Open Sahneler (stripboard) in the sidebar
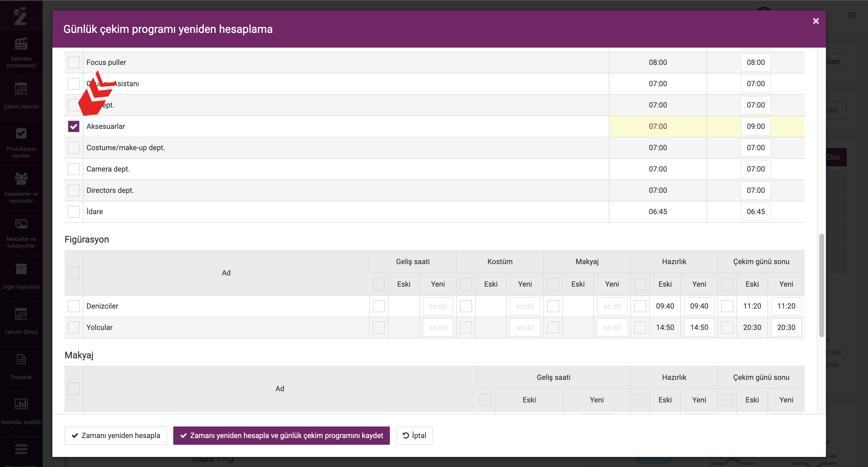The width and height of the screenshot is (868, 467). pyautogui.click(x=21, y=53)
